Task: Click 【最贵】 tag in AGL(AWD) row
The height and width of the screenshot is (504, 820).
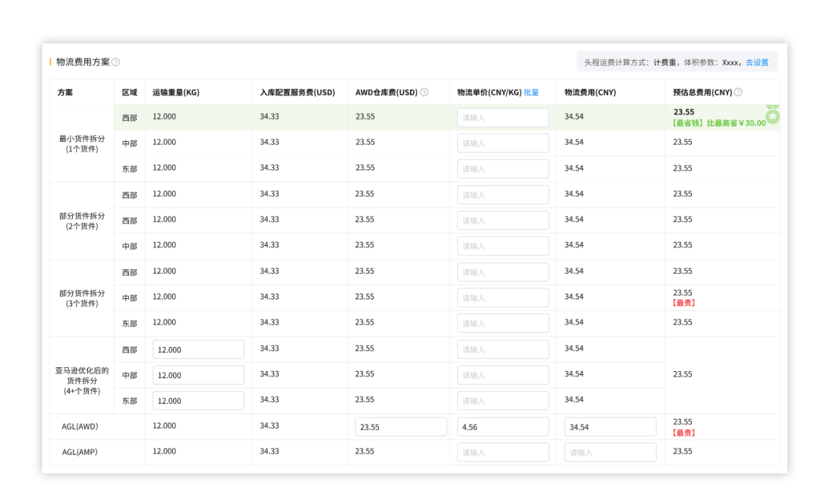Action: coord(684,433)
